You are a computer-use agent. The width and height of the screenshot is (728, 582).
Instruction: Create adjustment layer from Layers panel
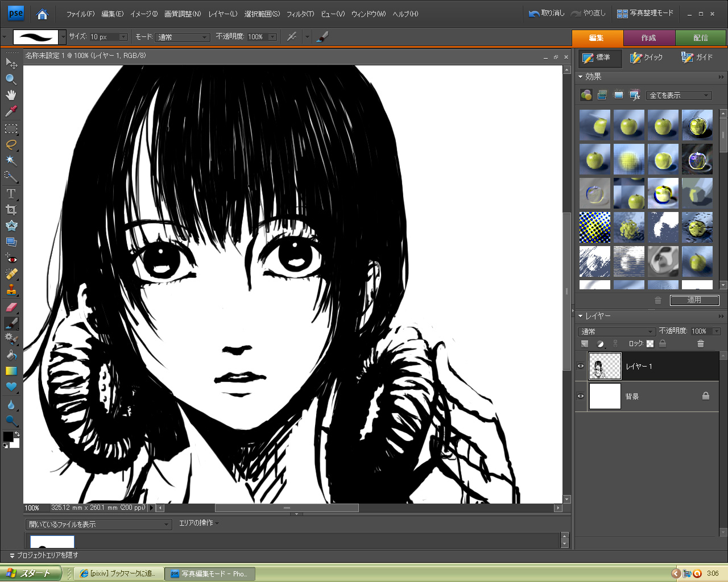click(600, 344)
